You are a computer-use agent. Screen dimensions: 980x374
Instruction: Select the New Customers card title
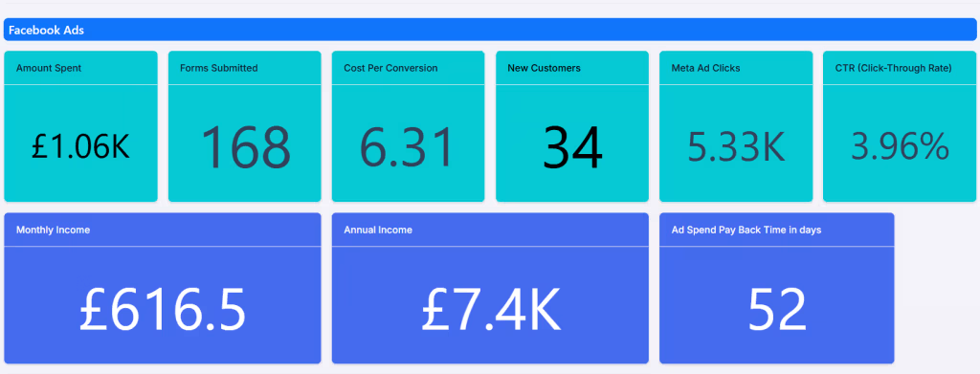coord(544,68)
